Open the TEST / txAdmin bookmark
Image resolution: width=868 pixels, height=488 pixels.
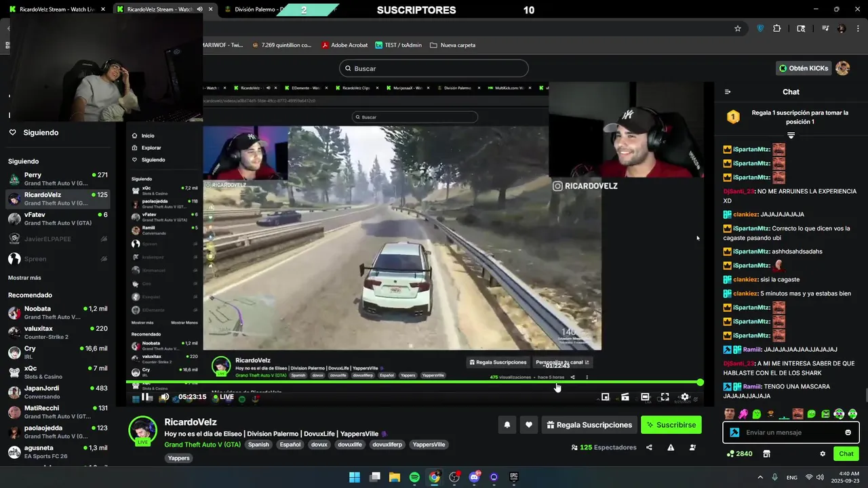pos(397,45)
